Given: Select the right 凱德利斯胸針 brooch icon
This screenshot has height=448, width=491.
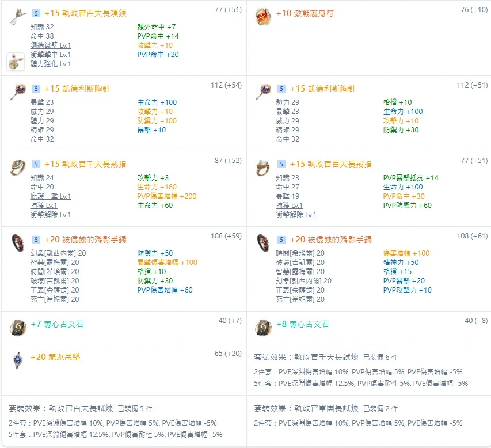Looking at the screenshot, I should click(x=264, y=92).
